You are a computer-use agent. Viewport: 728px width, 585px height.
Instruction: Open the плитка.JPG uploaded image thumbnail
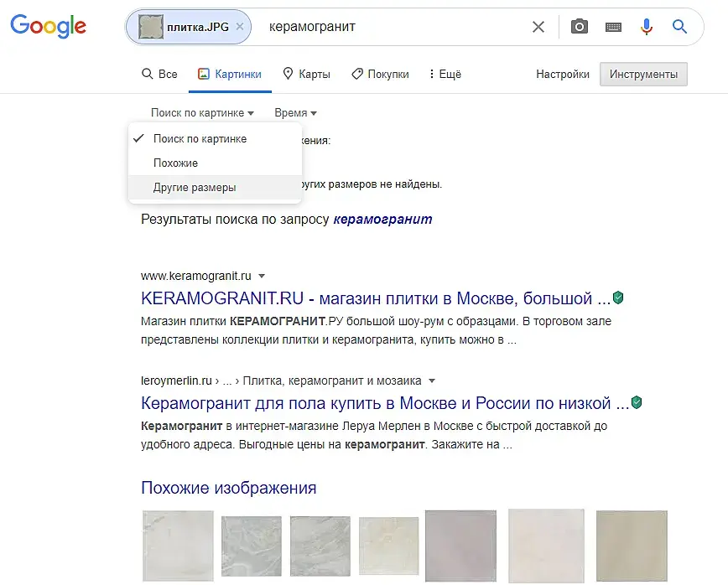tap(151, 27)
